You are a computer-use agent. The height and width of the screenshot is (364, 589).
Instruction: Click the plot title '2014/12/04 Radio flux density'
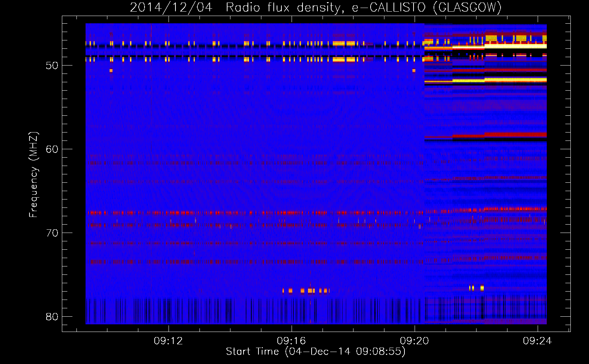(x=237, y=8)
